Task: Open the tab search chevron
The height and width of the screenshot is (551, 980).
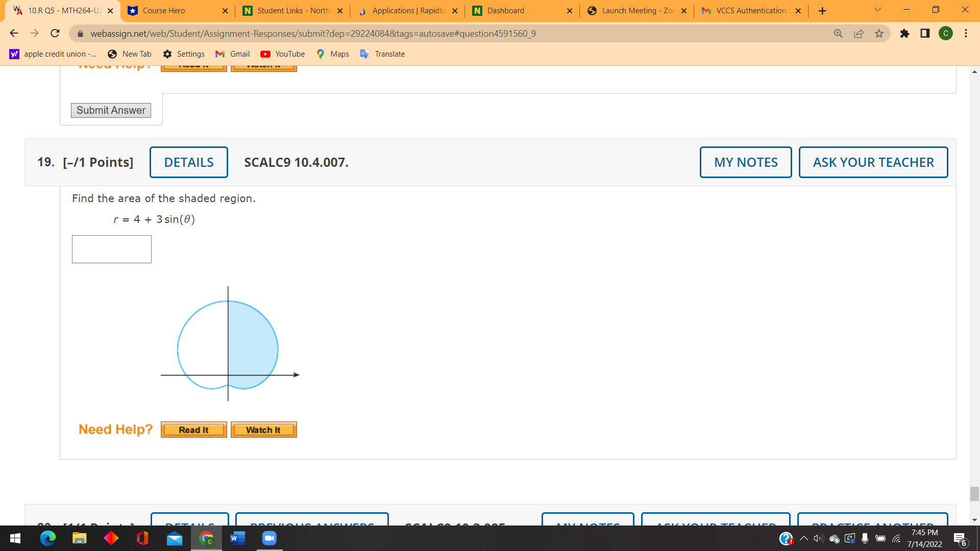Action: click(876, 10)
